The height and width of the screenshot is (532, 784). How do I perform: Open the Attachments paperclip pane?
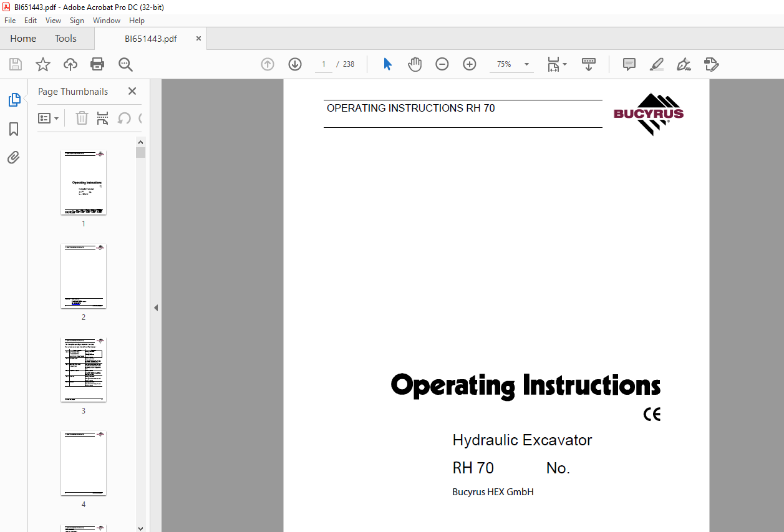tap(14, 157)
